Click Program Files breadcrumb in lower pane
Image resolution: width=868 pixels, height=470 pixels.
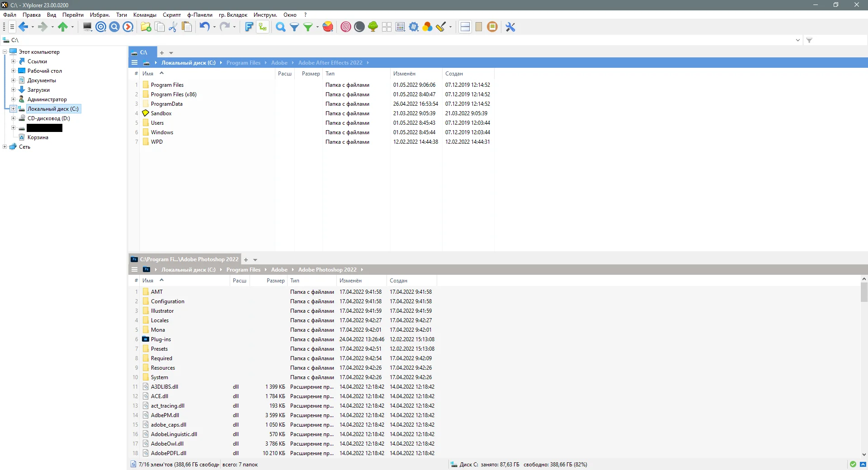point(243,270)
